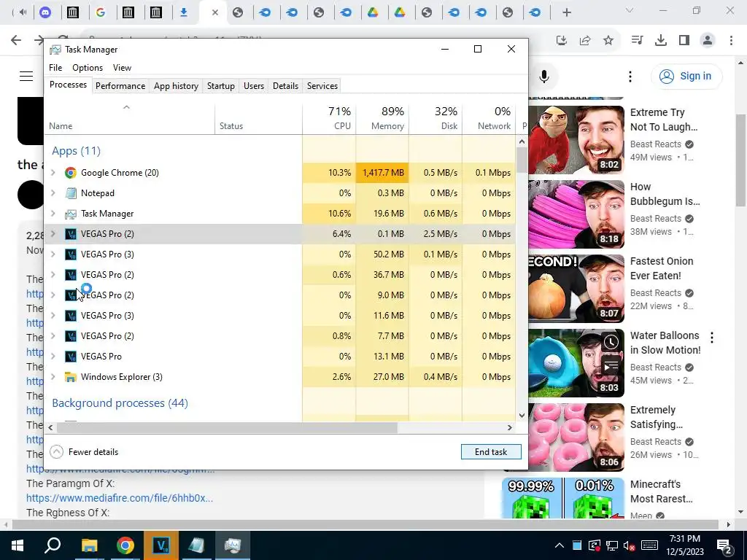This screenshot has height=560, width=747.
Task: Click the VEGAS Pro taskbar icon
Action: tap(161, 545)
